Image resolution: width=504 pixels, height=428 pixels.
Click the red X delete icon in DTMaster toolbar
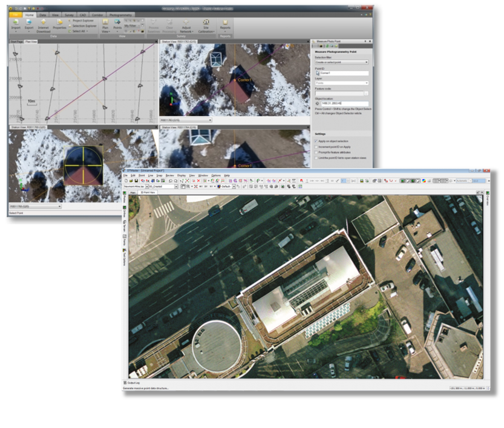198,181
